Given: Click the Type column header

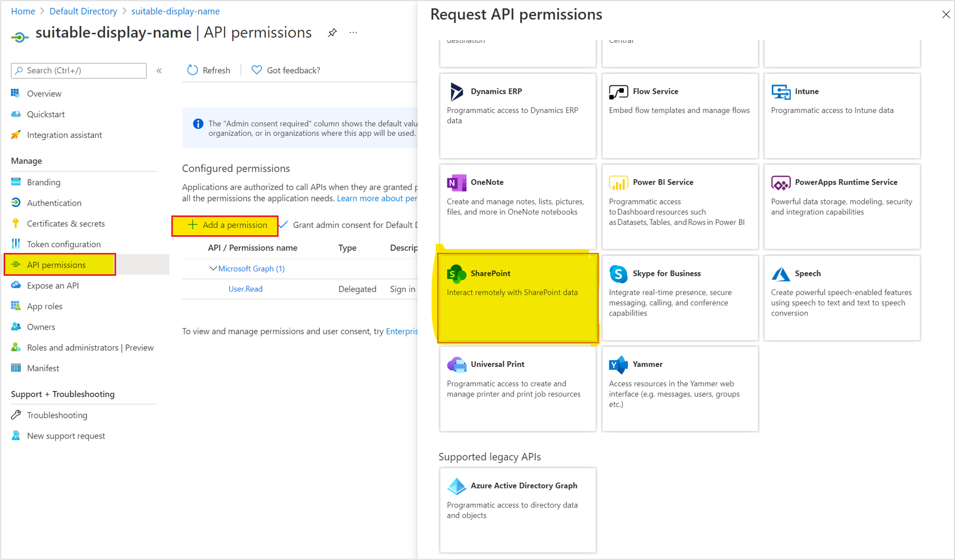Looking at the screenshot, I should pos(347,248).
